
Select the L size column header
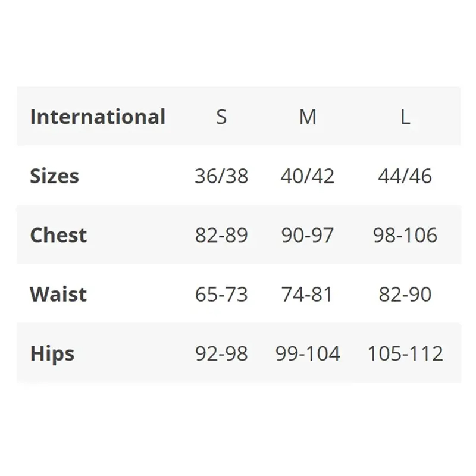[x=405, y=117]
